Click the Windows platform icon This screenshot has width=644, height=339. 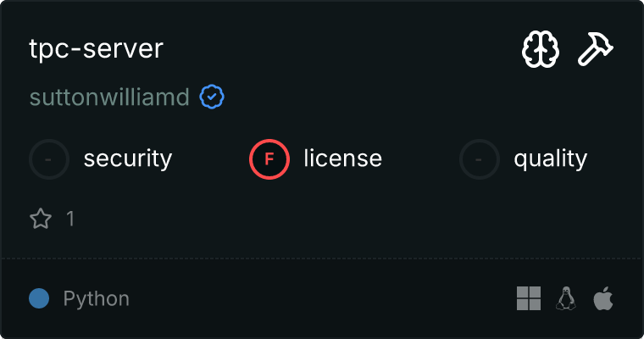click(x=529, y=298)
